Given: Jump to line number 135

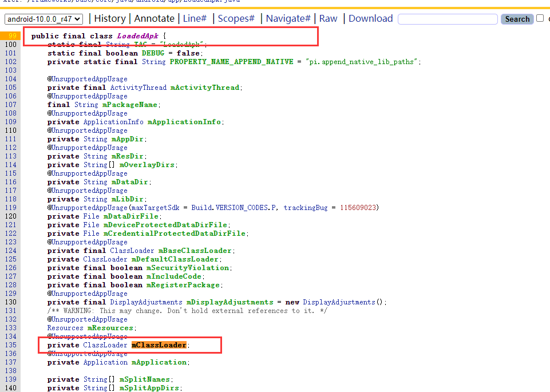Looking at the screenshot, I should pyautogui.click(x=10, y=345).
